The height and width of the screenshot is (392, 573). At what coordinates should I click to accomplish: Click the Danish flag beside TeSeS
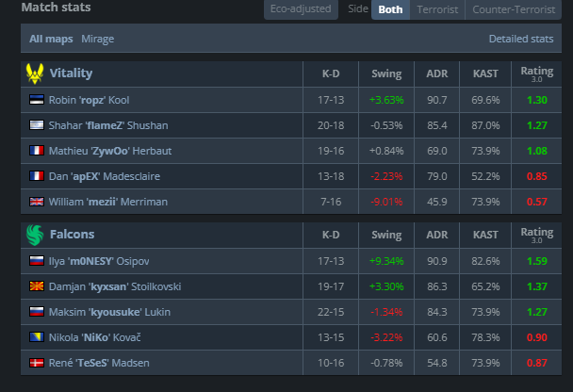click(37, 363)
